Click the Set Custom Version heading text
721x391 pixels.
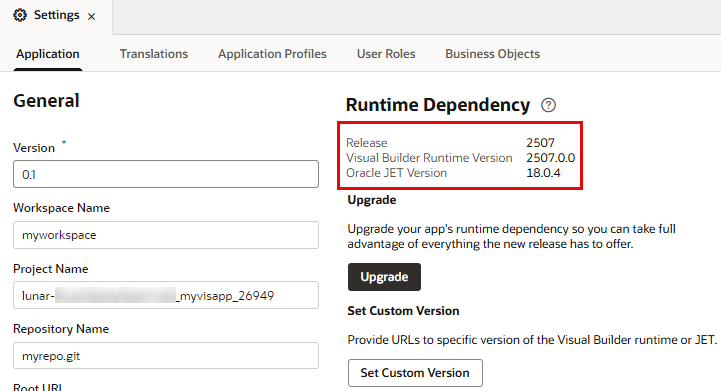pyautogui.click(x=403, y=311)
